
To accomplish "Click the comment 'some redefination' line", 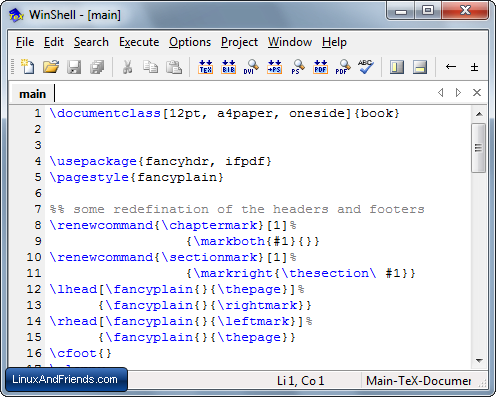I will (237, 209).
